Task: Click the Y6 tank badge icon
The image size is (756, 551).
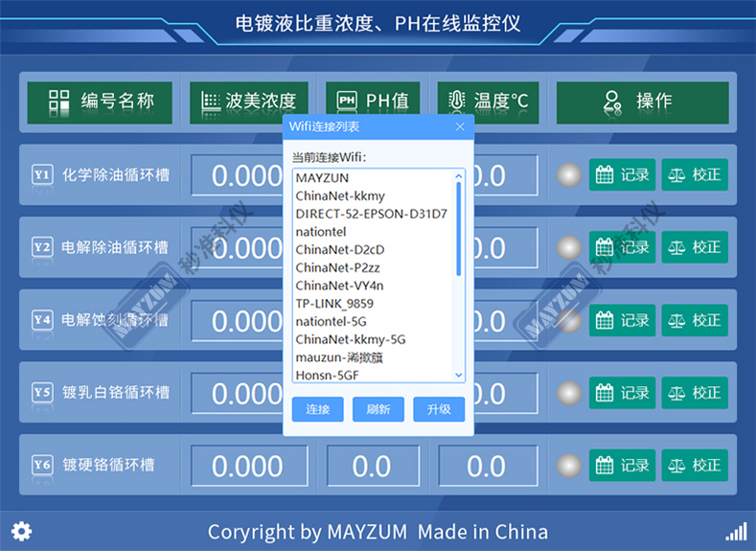Action: click(x=41, y=466)
